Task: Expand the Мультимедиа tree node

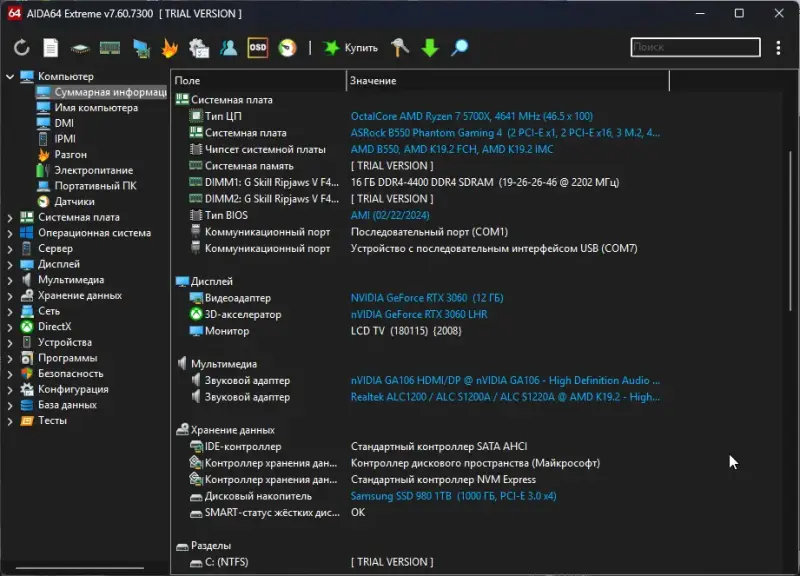Action: pyautogui.click(x=10, y=280)
